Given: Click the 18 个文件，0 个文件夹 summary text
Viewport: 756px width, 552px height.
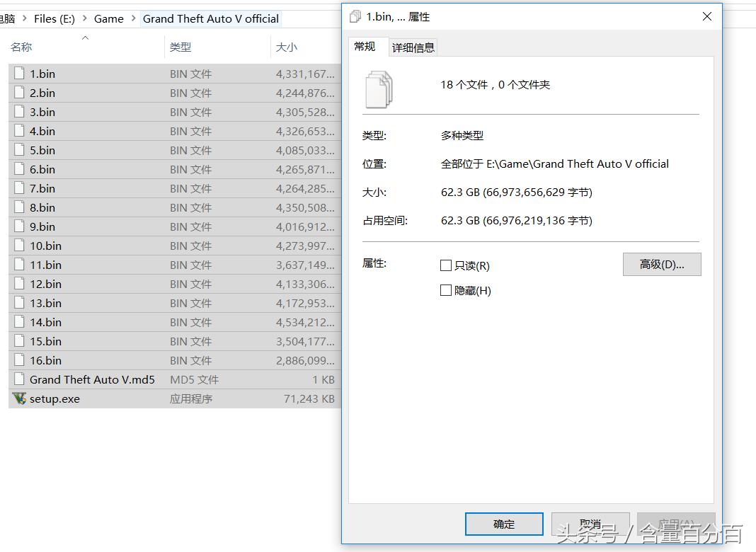Looking at the screenshot, I should tap(496, 85).
